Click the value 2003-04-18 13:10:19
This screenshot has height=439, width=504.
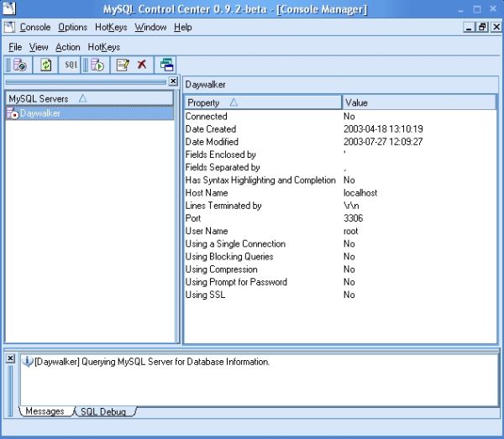coord(383,129)
